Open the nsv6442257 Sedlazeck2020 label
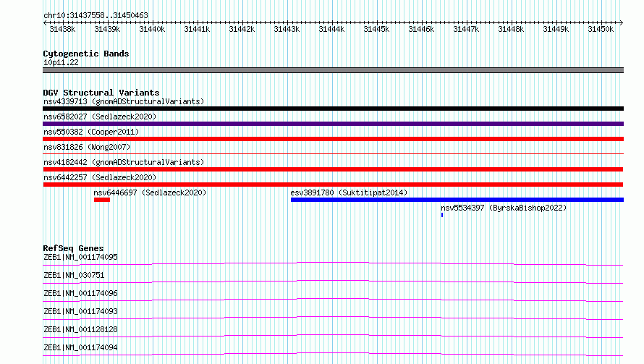This screenshot has height=364, width=644. click(x=100, y=177)
